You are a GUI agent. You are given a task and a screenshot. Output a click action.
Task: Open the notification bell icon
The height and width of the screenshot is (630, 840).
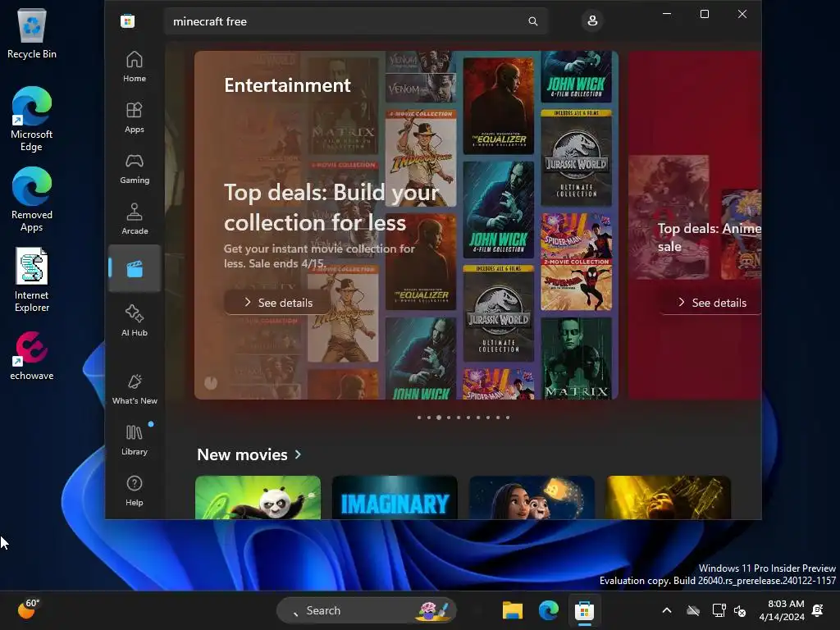click(x=818, y=610)
